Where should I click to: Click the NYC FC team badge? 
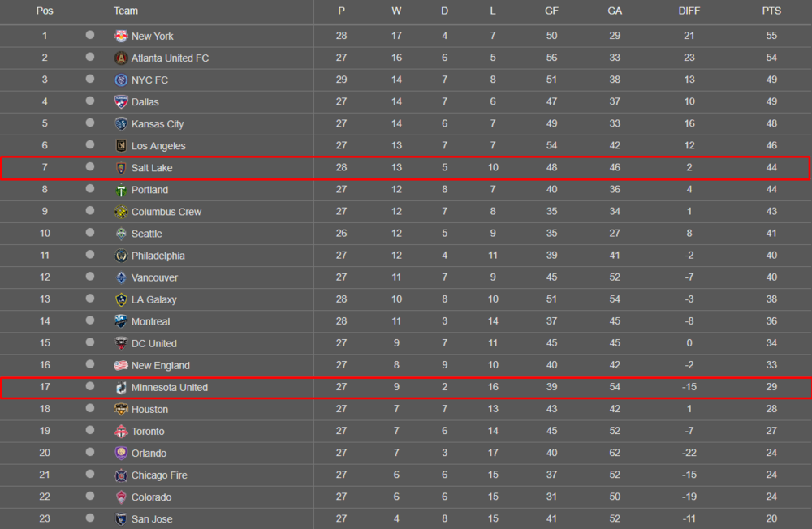click(121, 80)
